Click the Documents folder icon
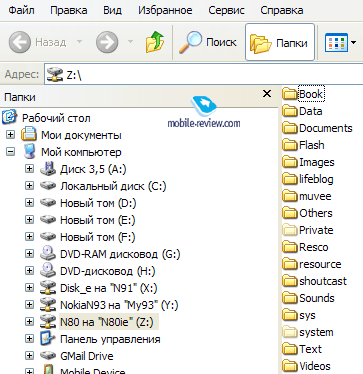 pyautogui.click(x=289, y=128)
